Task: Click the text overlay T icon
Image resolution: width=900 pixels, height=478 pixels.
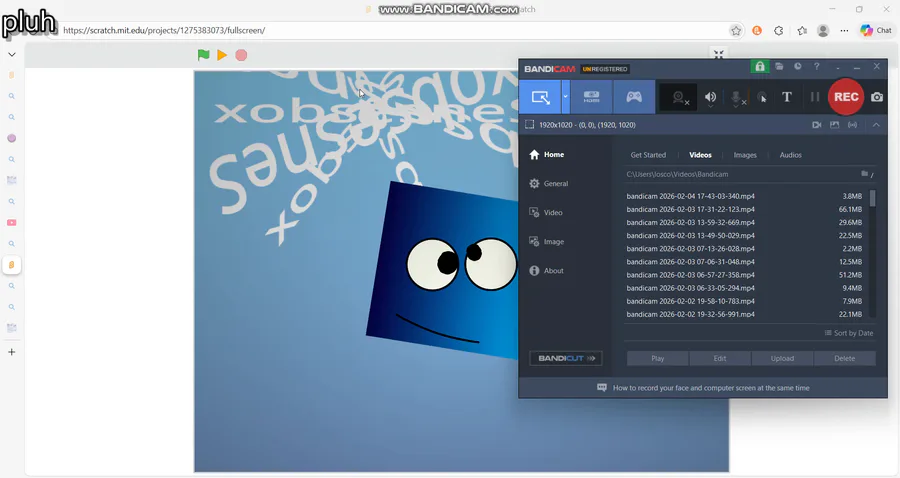Action: (787, 97)
